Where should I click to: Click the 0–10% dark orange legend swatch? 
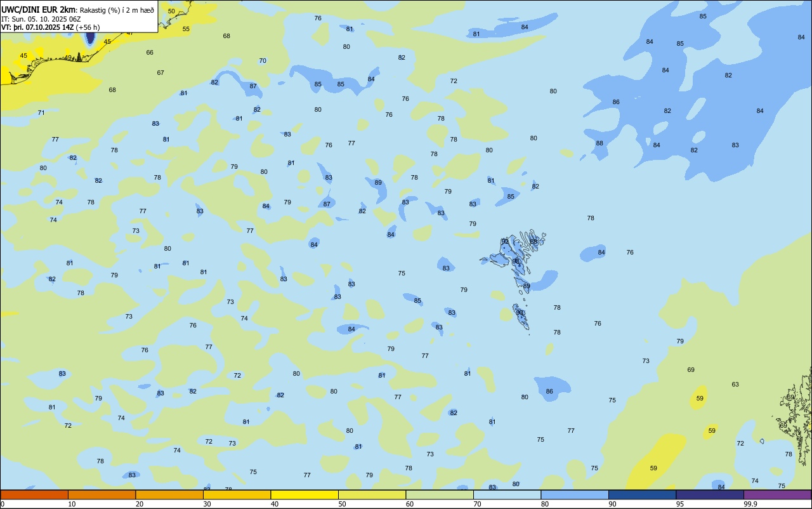click(x=34, y=494)
